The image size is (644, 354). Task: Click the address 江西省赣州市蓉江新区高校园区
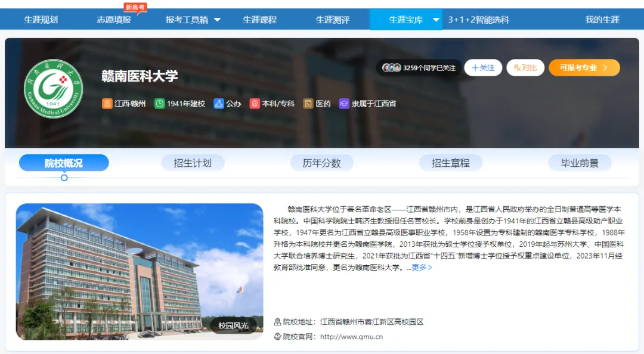(371, 322)
